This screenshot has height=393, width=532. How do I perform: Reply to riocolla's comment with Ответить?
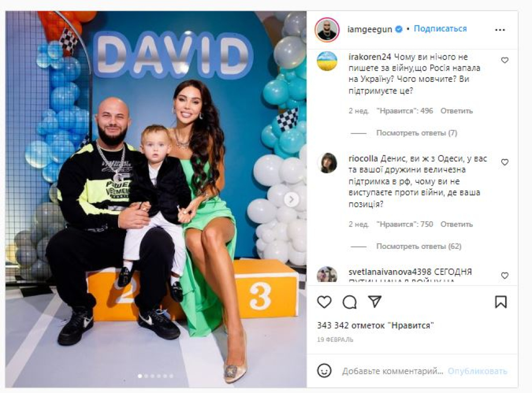(456, 224)
